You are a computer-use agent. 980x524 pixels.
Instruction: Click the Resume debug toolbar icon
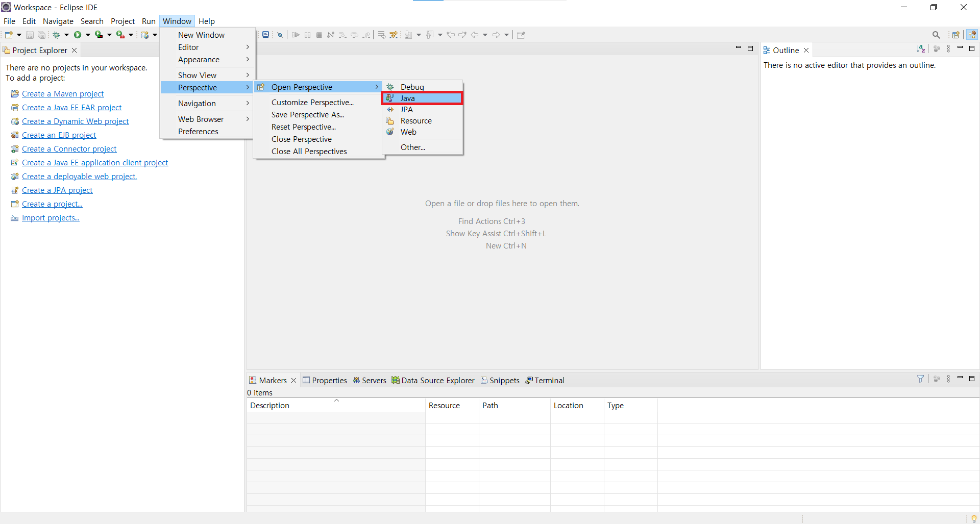pyautogui.click(x=296, y=35)
